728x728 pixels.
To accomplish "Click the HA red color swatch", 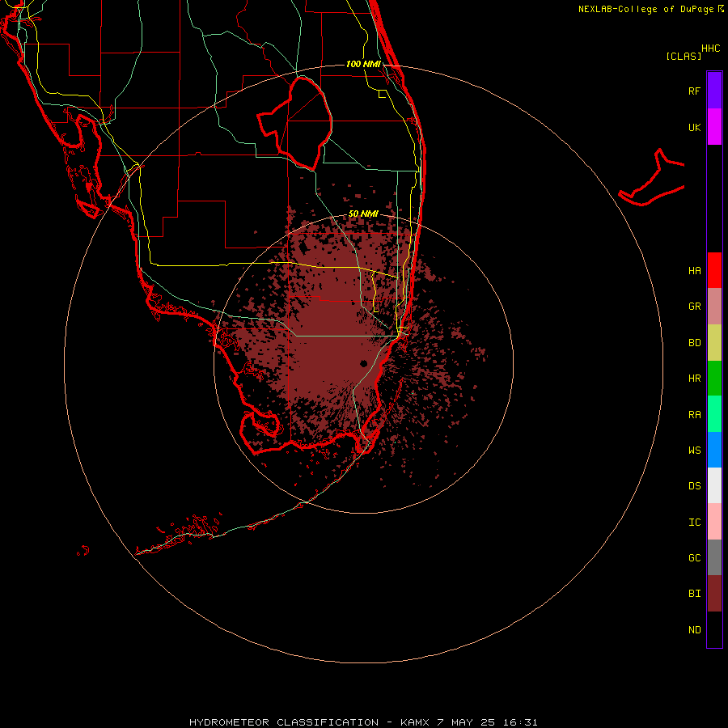I will (x=714, y=270).
